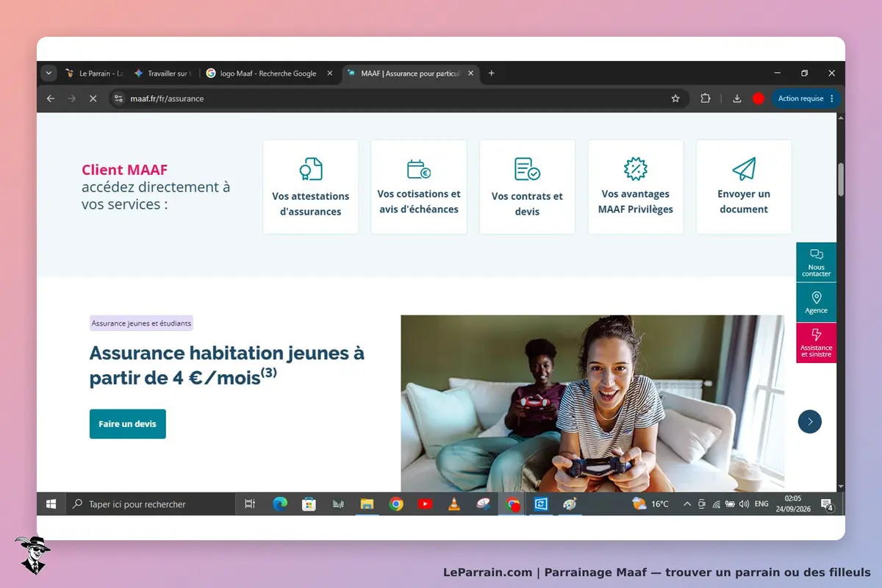Open Vos contrats et devis card
The width and height of the screenshot is (882, 588).
coord(527,187)
